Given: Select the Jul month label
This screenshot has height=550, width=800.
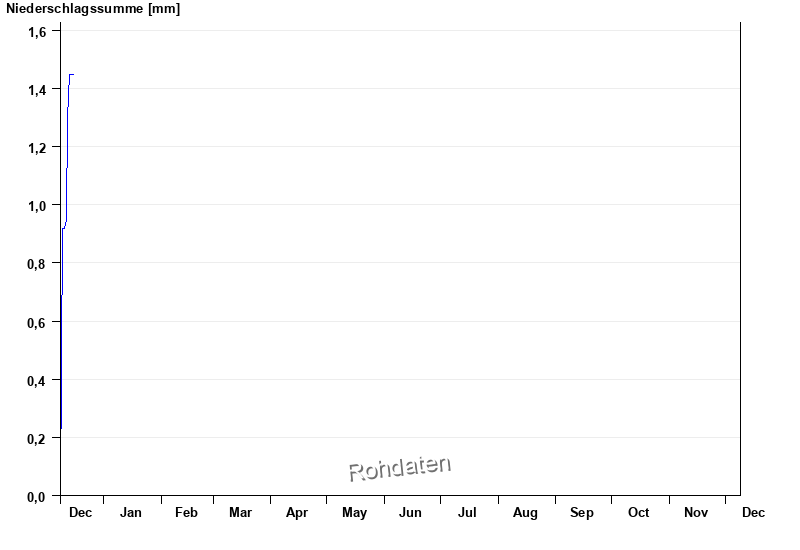Looking at the screenshot, I should click(x=467, y=513).
